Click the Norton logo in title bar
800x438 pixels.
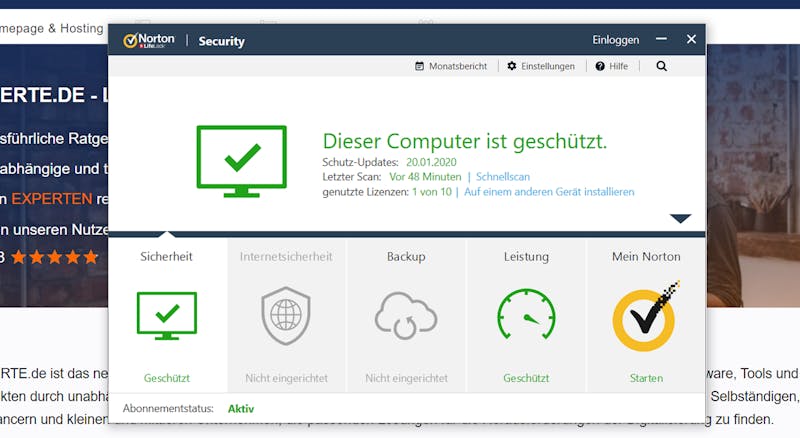pyautogui.click(x=149, y=40)
